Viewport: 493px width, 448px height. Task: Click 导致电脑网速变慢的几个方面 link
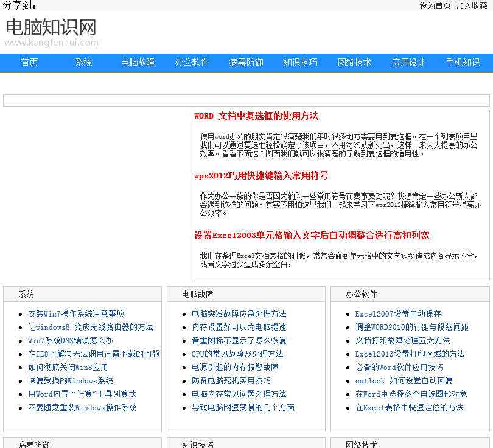pyautogui.click(x=243, y=407)
